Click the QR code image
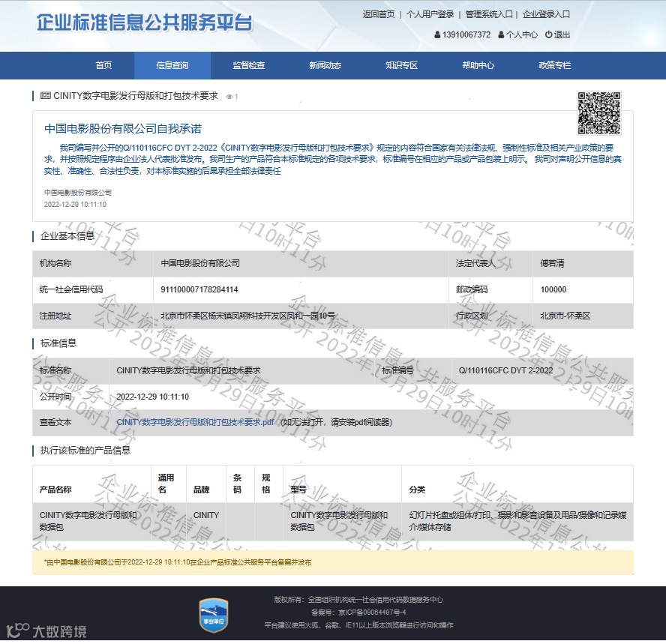The width and height of the screenshot is (666, 644). coord(599,113)
